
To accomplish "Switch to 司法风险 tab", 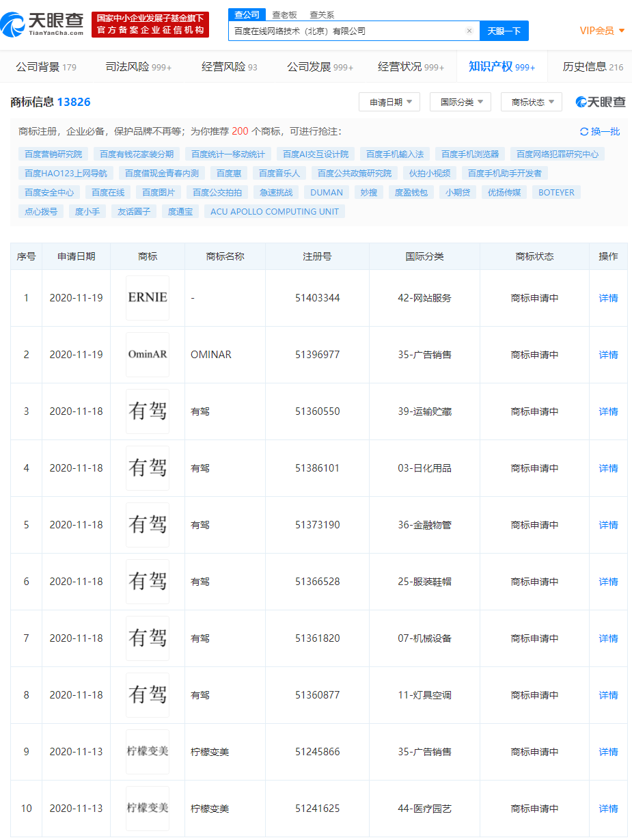I will click(x=139, y=67).
